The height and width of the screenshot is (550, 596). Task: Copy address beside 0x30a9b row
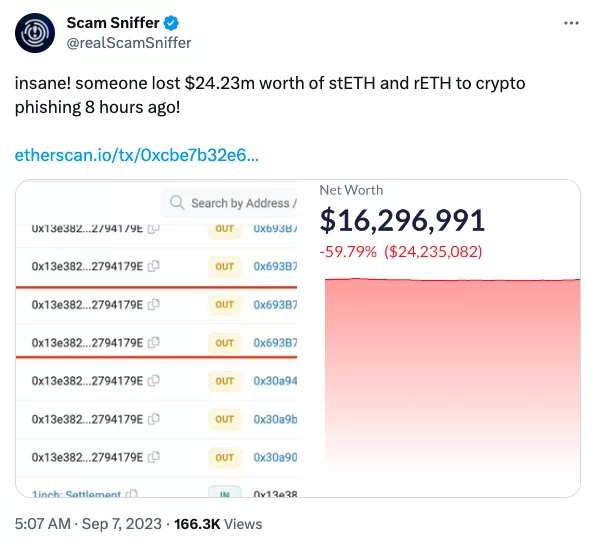(x=154, y=419)
